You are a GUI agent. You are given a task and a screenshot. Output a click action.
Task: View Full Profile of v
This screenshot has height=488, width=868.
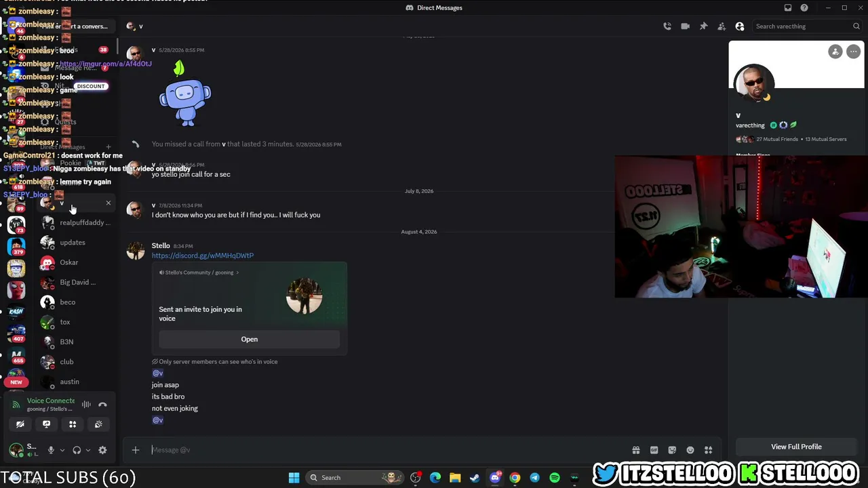coord(796,447)
